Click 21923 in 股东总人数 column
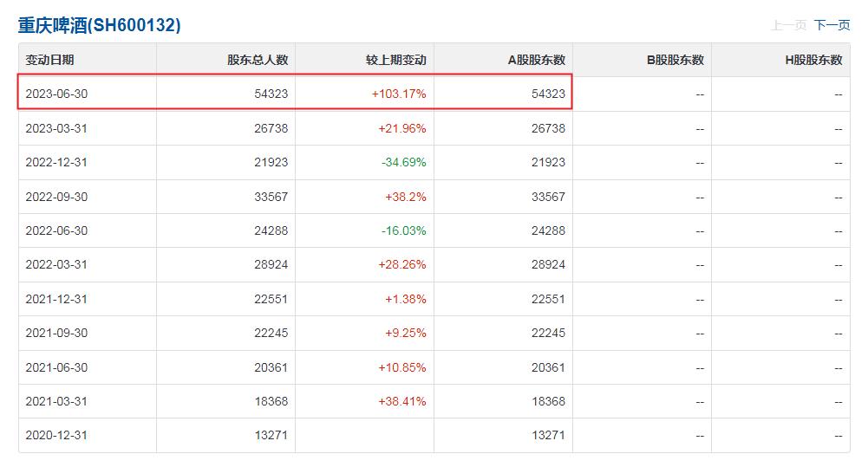This screenshot has height=467, width=868. tap(271, 162)
